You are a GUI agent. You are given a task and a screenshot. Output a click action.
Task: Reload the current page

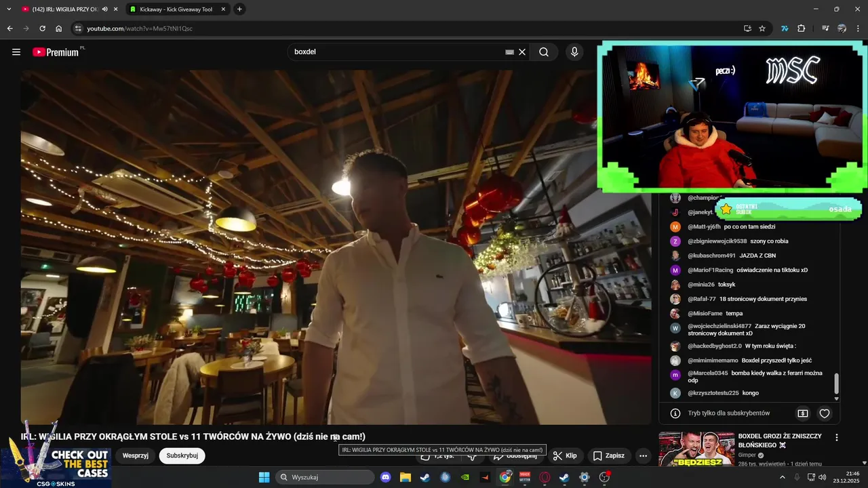pos(42,28)
